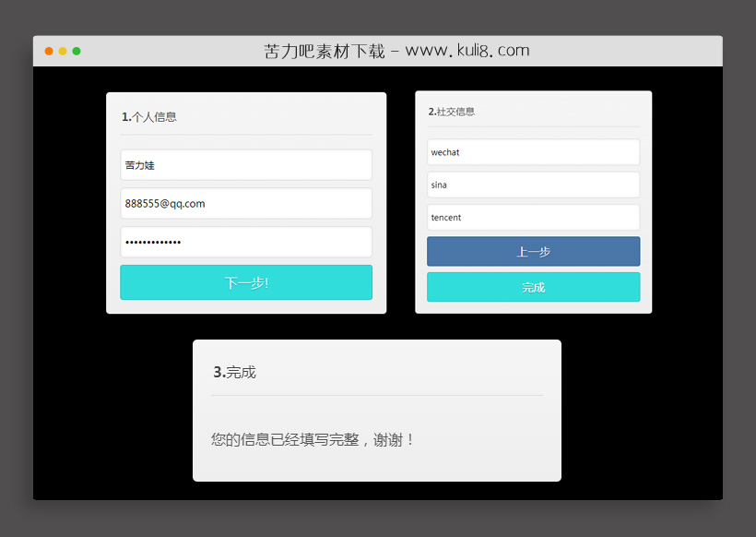Click the tencent input field

(533, 217)
